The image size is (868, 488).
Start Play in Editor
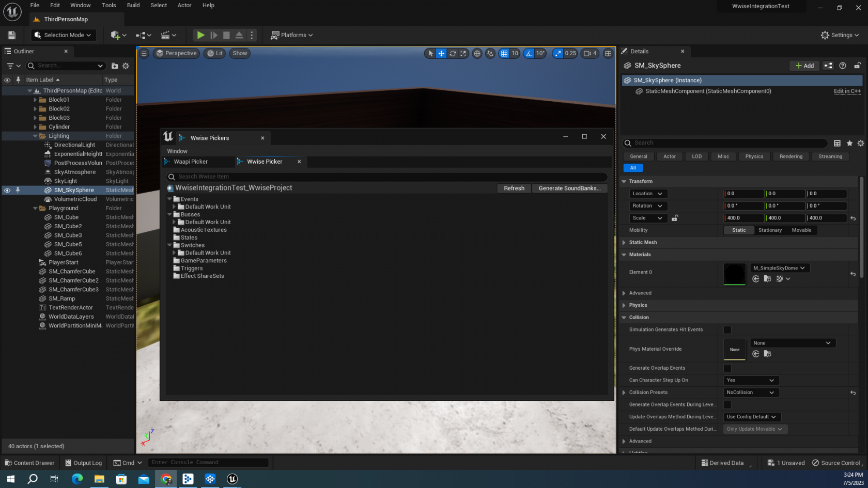(x=200, y=35)
